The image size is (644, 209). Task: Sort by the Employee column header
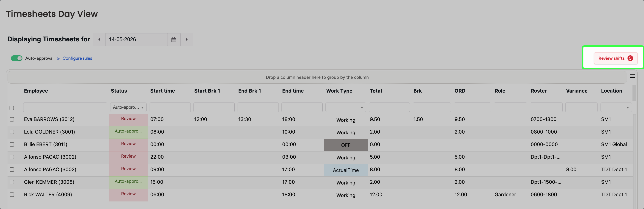[x=36, y=91]
